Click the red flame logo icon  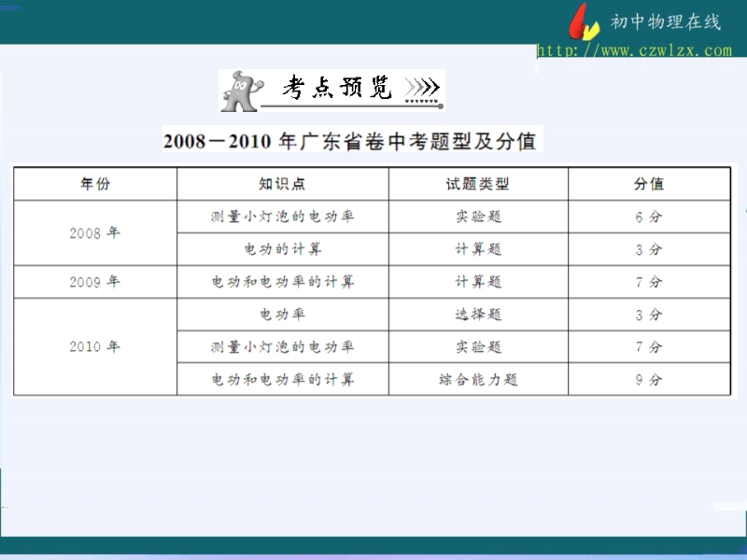tap(584, 21)
